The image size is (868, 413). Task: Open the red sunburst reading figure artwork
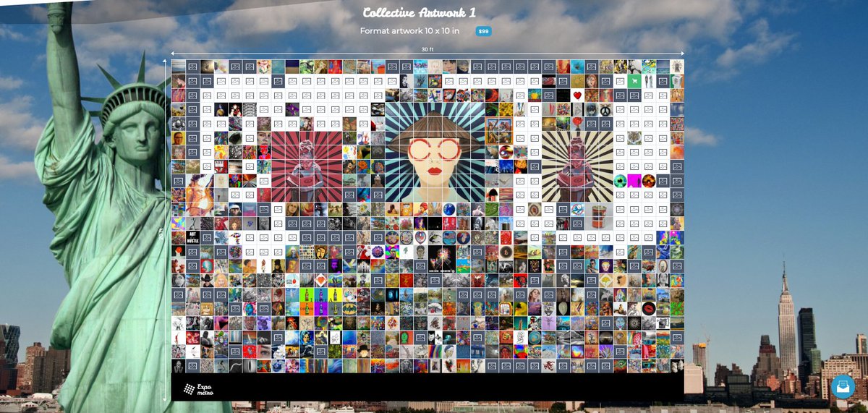pos(307,166)
